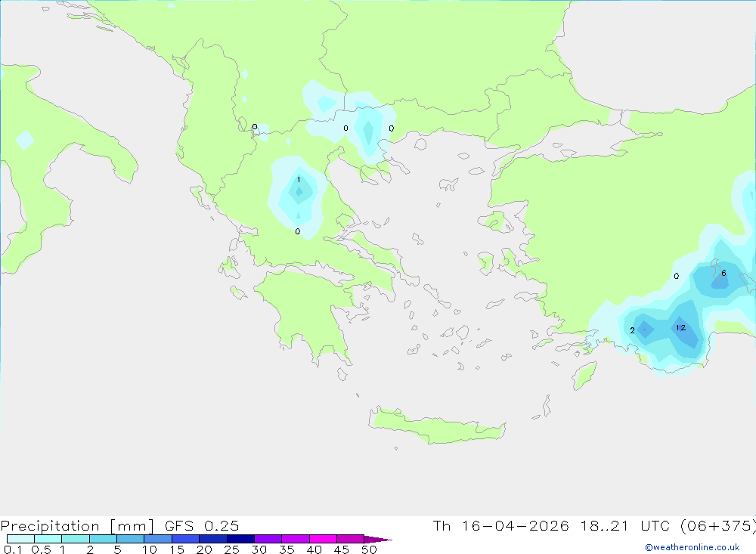Choose the 20–25 mm legend color box

click(x=212, y=539)
